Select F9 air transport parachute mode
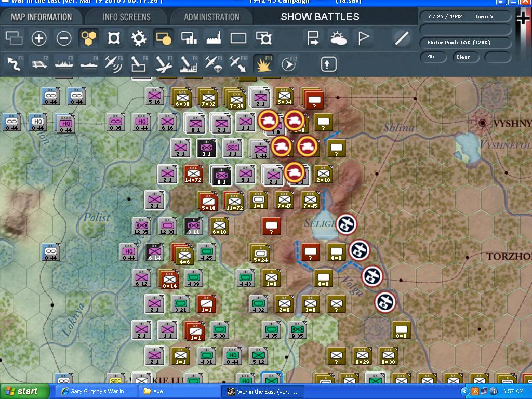The image size is (532, 399). (214, 64)
